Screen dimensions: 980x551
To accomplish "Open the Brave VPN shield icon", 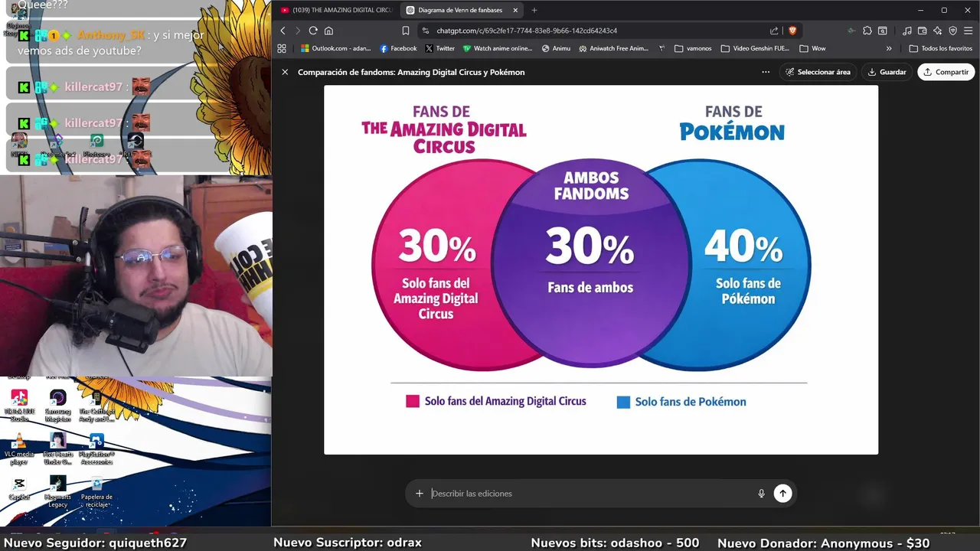I will pos(953,31).
